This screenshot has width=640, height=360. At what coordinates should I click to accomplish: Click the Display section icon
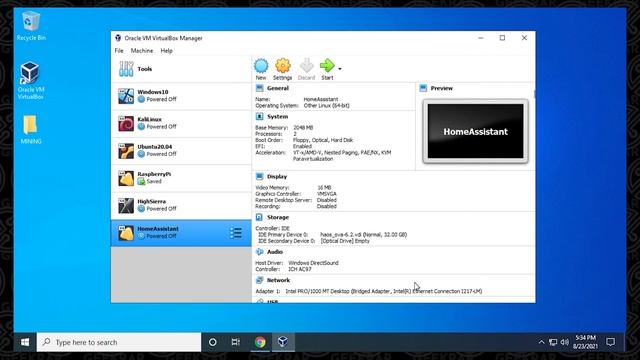[260, 177]
